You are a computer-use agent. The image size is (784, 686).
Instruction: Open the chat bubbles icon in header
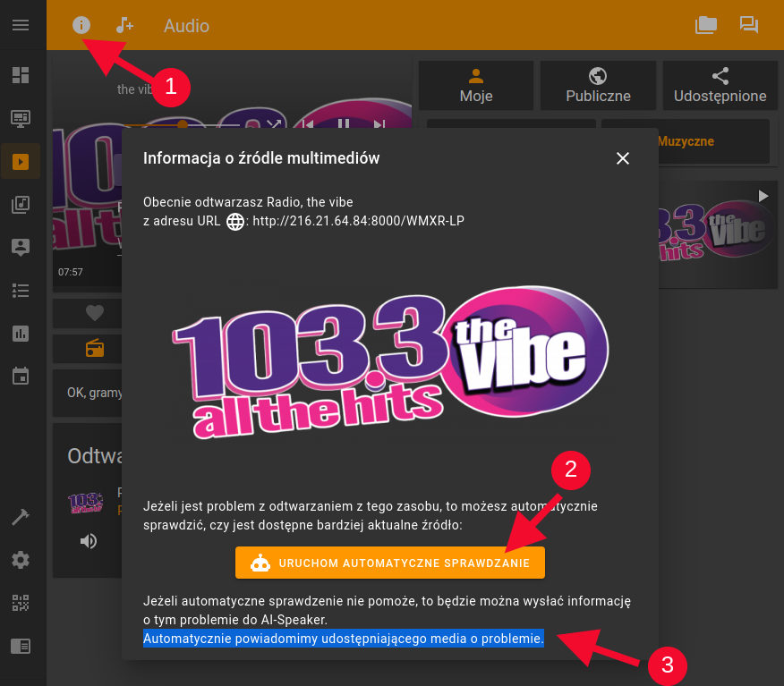point(748,25)
